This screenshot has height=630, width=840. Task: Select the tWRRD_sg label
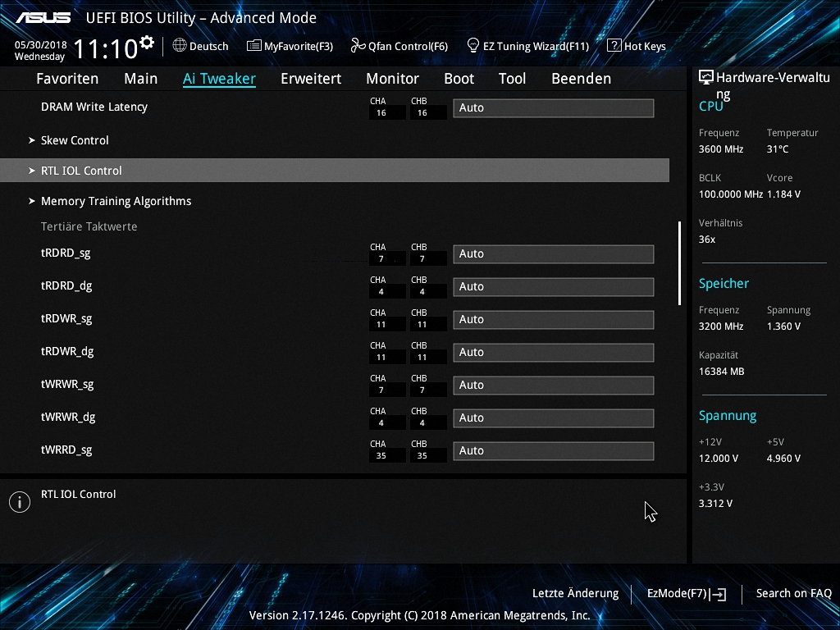pyautogui.click(x=66, y=450)
